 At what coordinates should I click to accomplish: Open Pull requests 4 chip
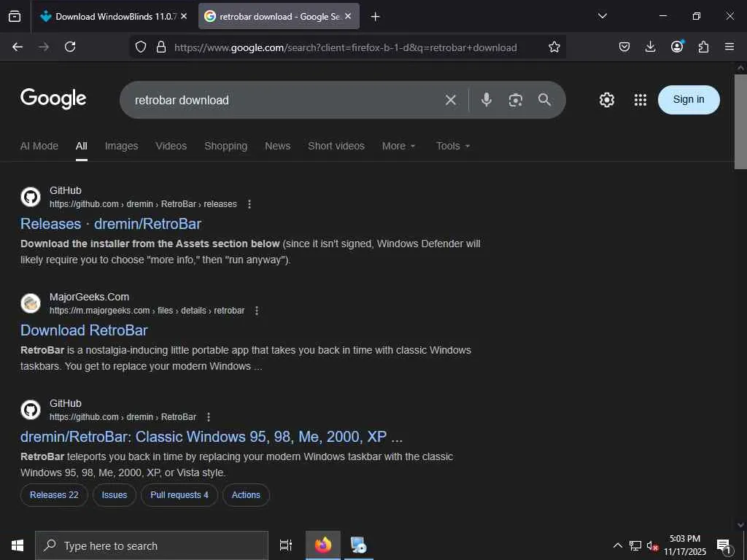point(179,495)
